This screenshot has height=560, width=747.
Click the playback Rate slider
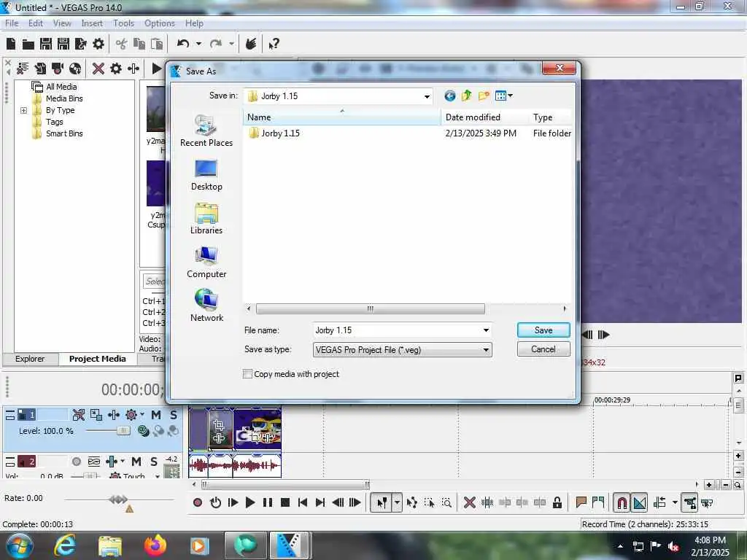119,499
